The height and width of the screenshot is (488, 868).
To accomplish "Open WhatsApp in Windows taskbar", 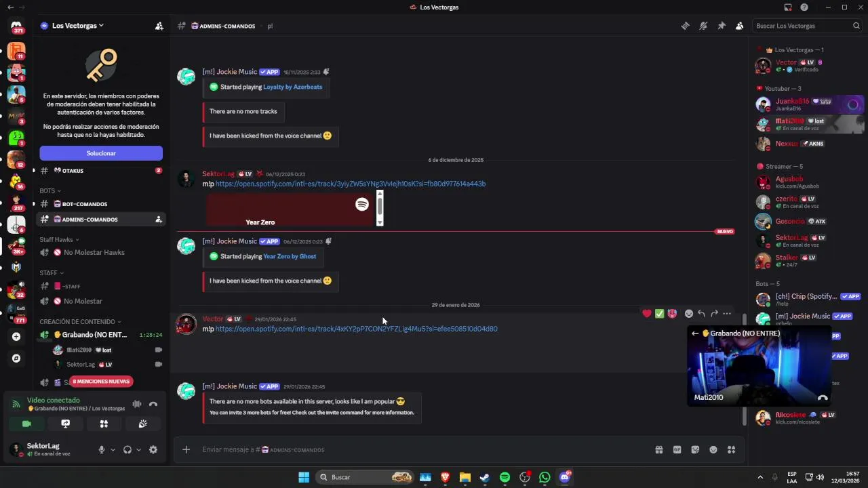I will [545, 477].
